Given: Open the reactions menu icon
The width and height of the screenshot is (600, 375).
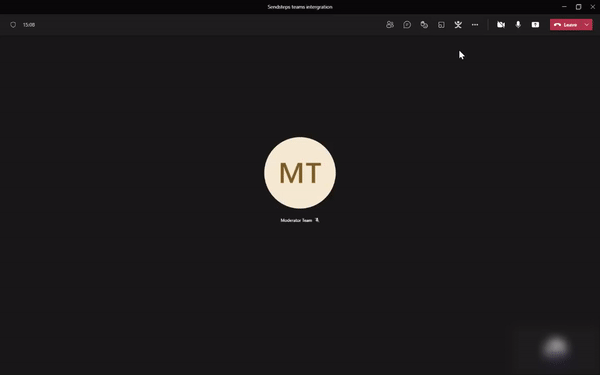Looking at the screenshot, I should tap(424, 24).
